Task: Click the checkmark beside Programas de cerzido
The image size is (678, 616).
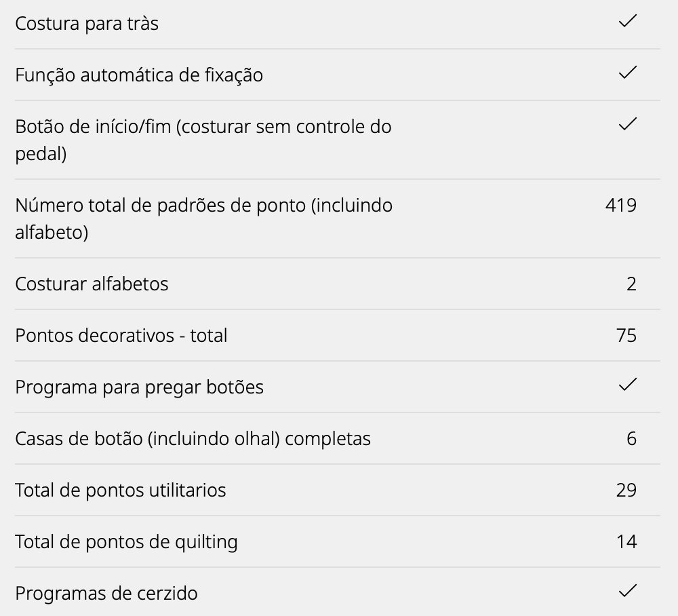Action: coord(628,591)
